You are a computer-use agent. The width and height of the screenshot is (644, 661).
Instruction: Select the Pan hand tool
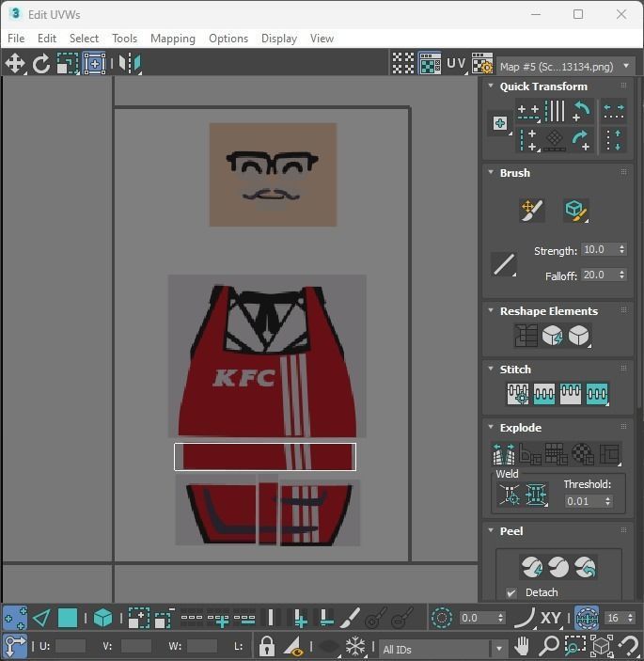[522, 646]
